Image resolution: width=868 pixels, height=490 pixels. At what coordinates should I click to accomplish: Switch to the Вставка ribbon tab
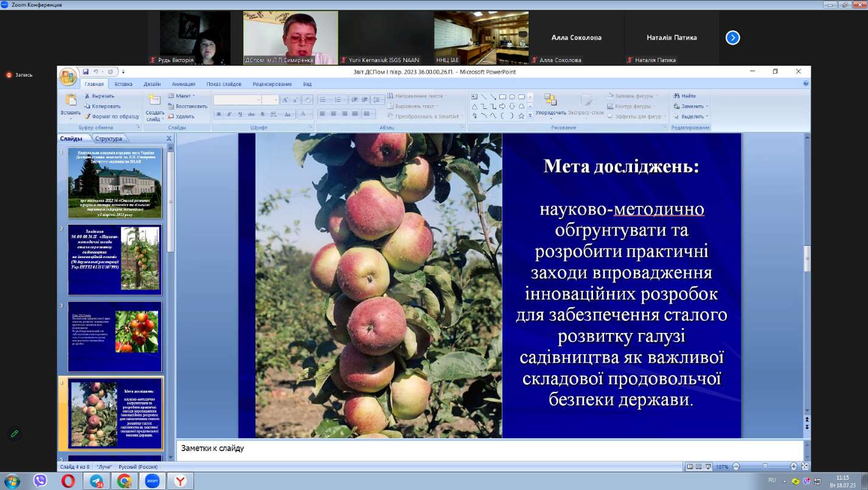(123, 84)
